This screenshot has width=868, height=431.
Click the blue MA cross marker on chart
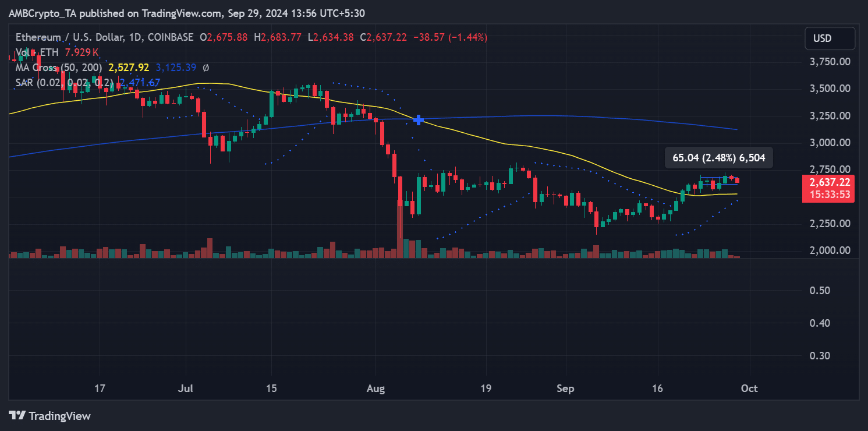click(x=418, y=120)
